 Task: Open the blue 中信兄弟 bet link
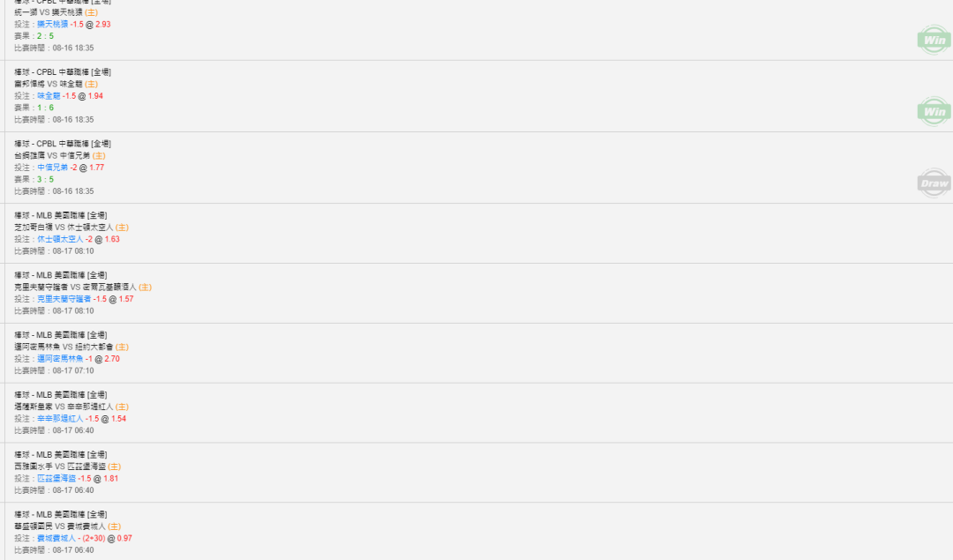click(x=52, y=168)
